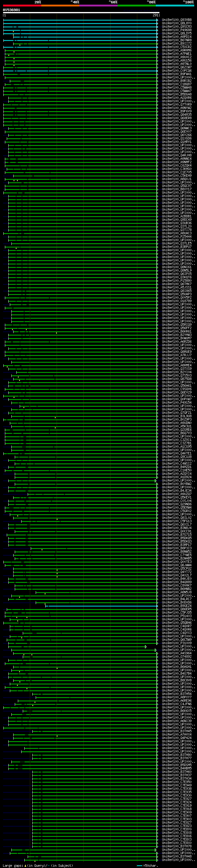Select the UniRef100_B8NW52 label
The image size is (197, 868).
pyautogui.click(x=177, y=551)
